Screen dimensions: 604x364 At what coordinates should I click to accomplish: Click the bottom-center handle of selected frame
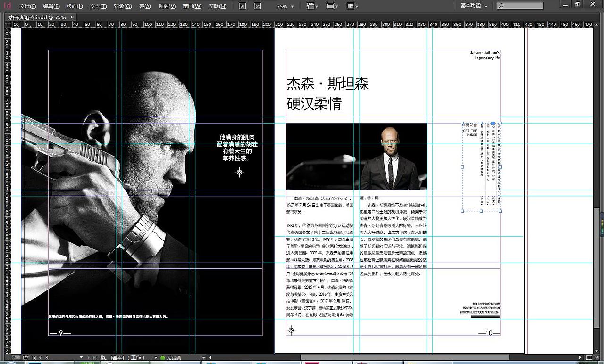pyautogui.click(x=481, y=211)
